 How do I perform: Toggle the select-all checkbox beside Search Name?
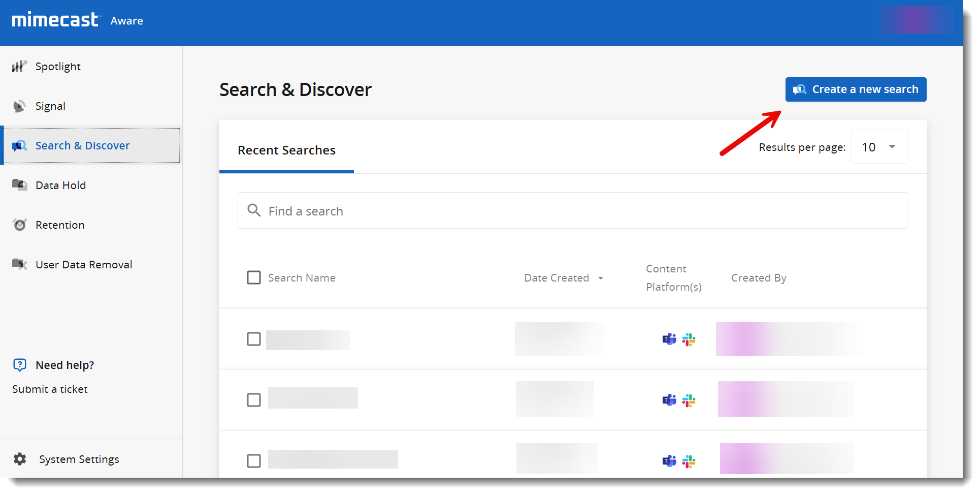click(x=254, y=277)
